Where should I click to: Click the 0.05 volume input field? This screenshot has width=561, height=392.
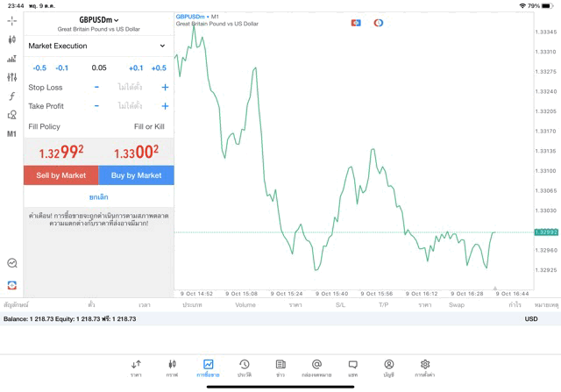click(x=98, y=68)
